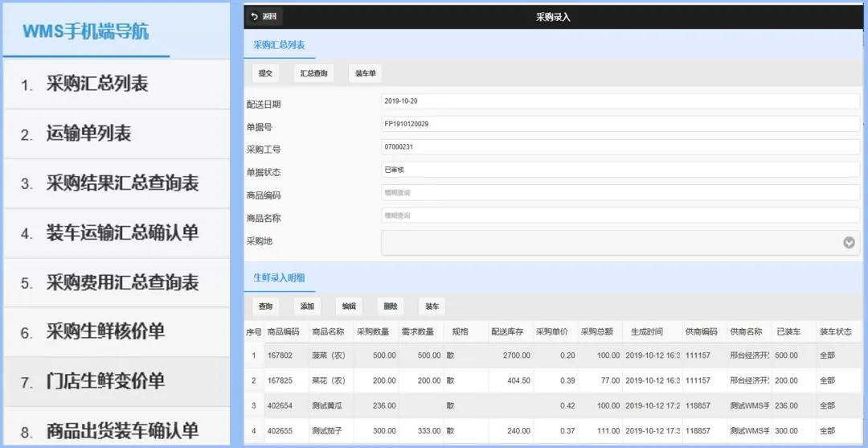
Task: Click the 生成时间 column header
Action: click(646, 331)
